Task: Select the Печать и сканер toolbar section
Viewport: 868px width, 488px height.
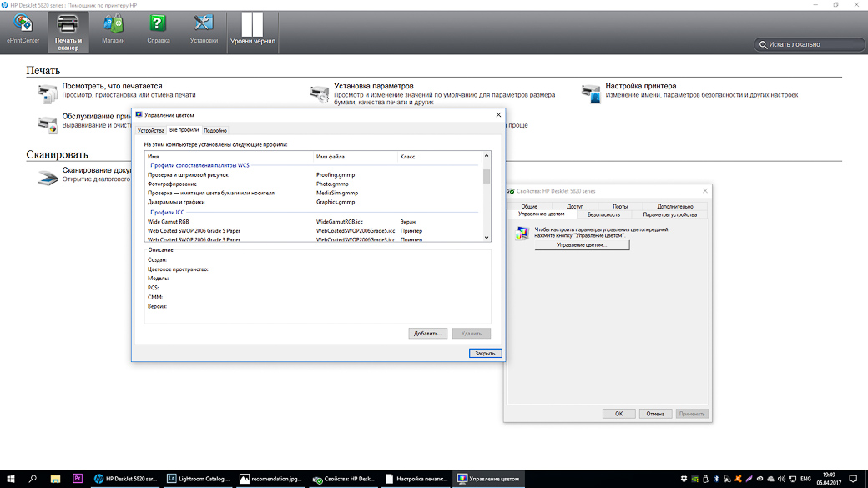Action: point(68,33)
